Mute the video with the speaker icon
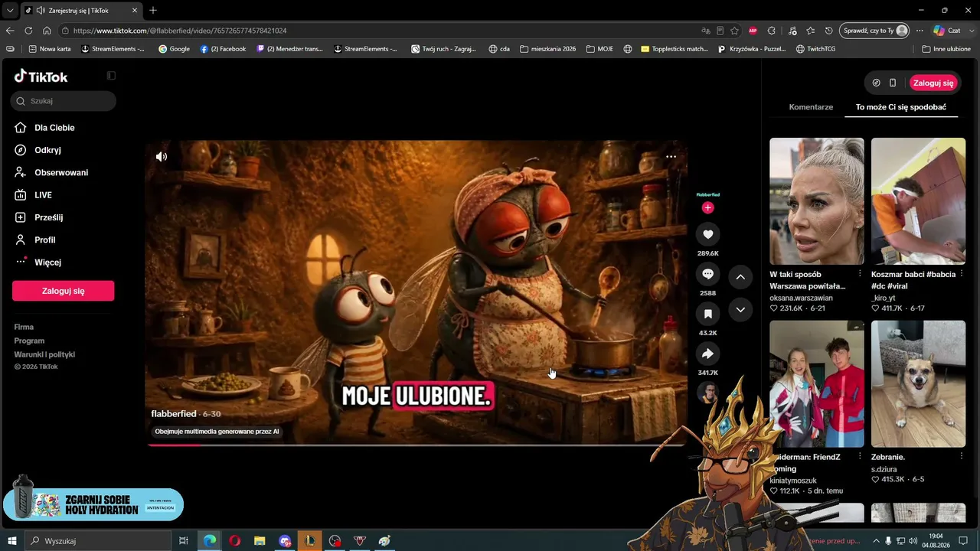980x551 pixels. [162, 156]
